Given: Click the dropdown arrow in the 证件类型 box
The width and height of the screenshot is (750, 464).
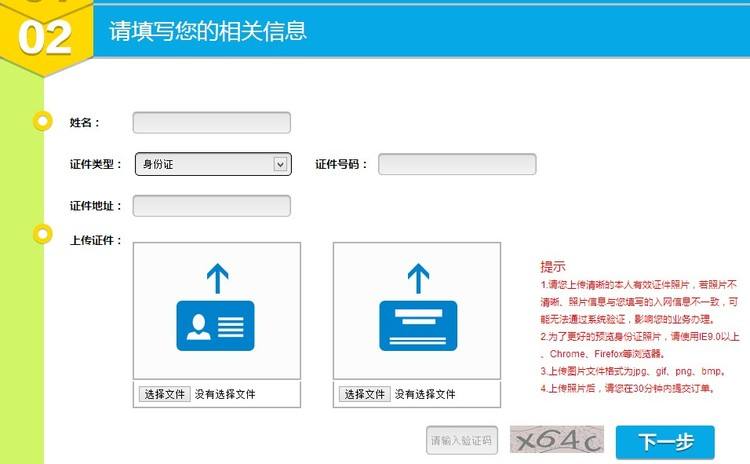Looking at the screenshot, I should tap(280, 164).
